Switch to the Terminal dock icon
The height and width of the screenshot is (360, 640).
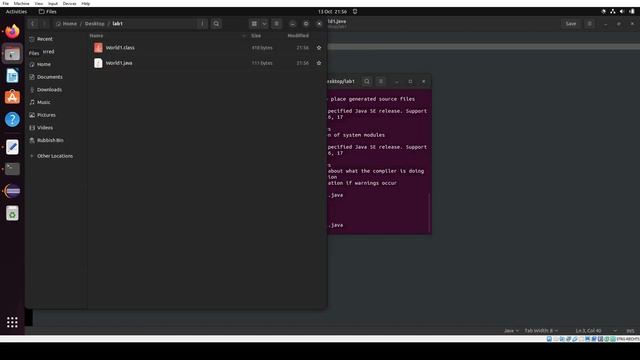click(12, 169)
